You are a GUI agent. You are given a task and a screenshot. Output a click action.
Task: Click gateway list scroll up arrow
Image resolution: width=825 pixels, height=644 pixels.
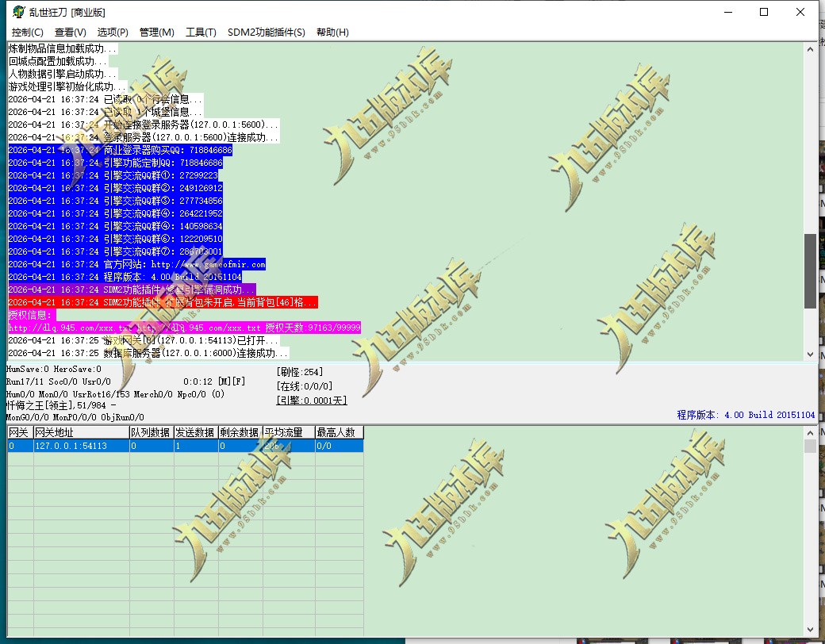click(x=810, y=432)
